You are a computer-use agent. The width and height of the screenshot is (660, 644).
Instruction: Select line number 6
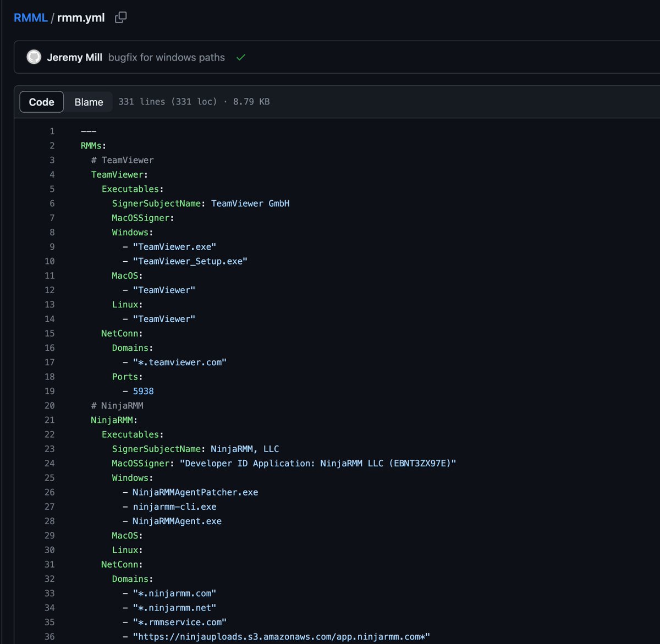(x=52, y=203)
